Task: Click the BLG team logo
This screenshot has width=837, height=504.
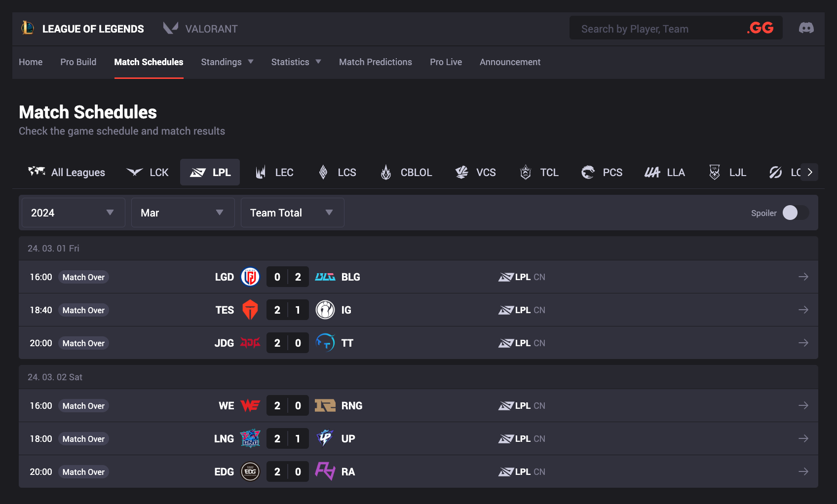Action: click(325, 277)
